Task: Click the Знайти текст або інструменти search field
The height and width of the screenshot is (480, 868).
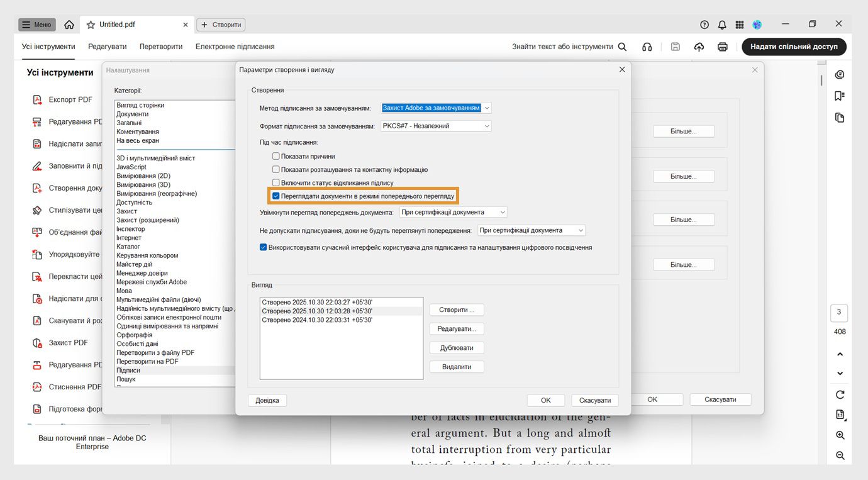Action: click(562, 47)
